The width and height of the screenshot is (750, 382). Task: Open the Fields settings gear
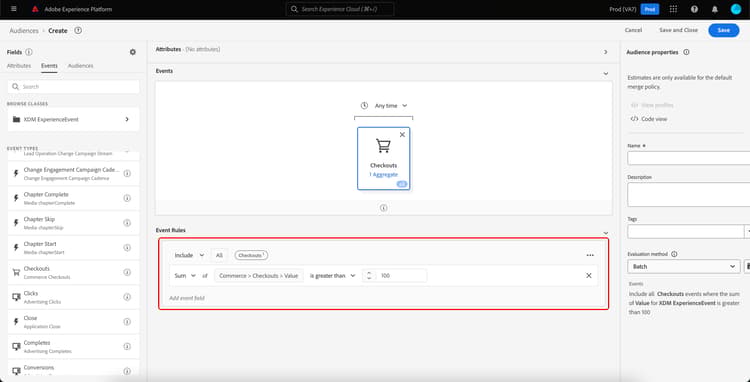point(133,52)
